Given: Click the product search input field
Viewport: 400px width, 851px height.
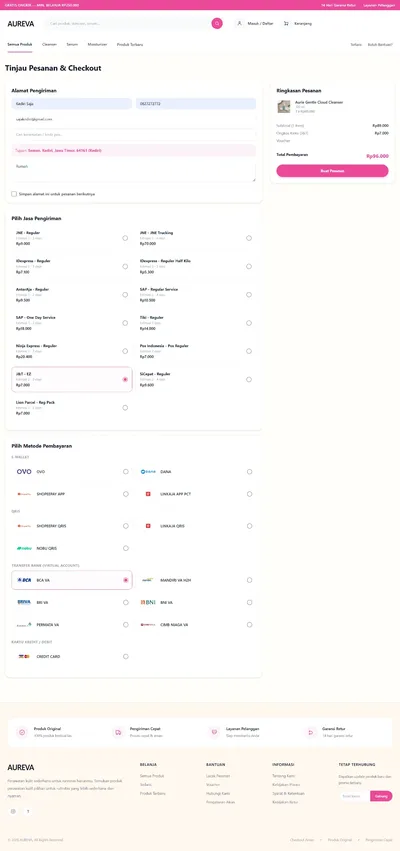Looking at the screenshot, I should [128, 23].
